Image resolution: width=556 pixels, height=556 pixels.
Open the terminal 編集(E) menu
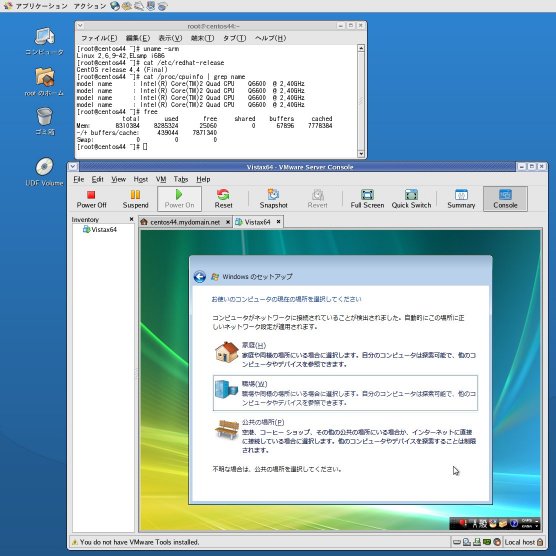click(138, 38)
